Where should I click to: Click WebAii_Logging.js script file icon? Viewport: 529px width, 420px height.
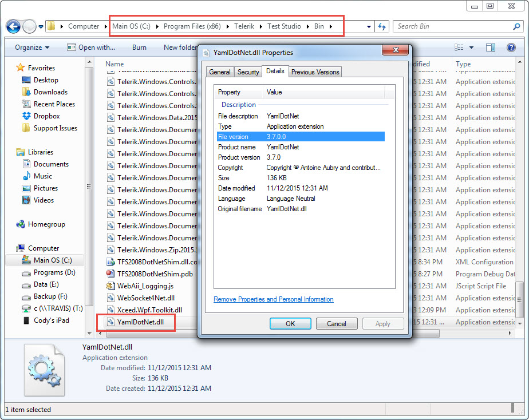pyautogui.click(x=110, y=286)
